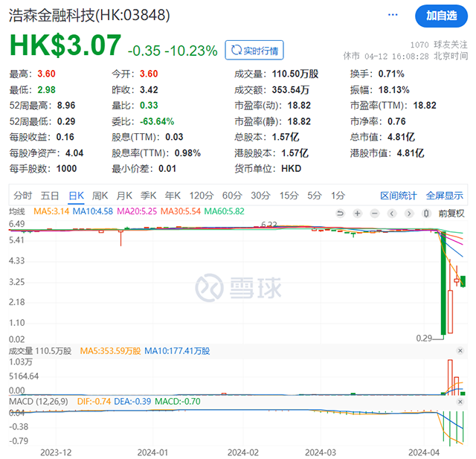The height and width of the screenshot is (459, 476).
Task: Refresh with the 实时行情 button
Action: pyautogui.click(x=254, y=50)
